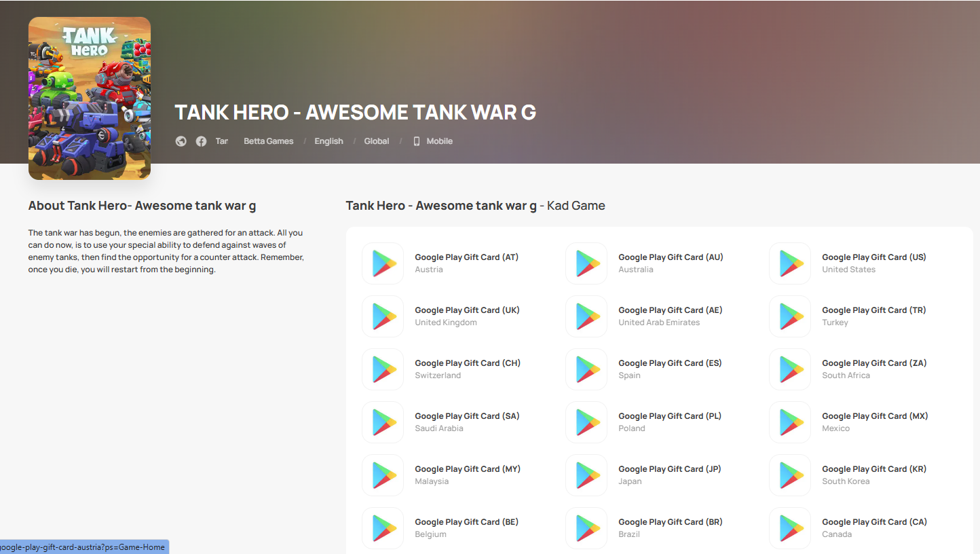Click the Google Play icon for South Korea
The image size is (980, 554).
click(790, 475)
